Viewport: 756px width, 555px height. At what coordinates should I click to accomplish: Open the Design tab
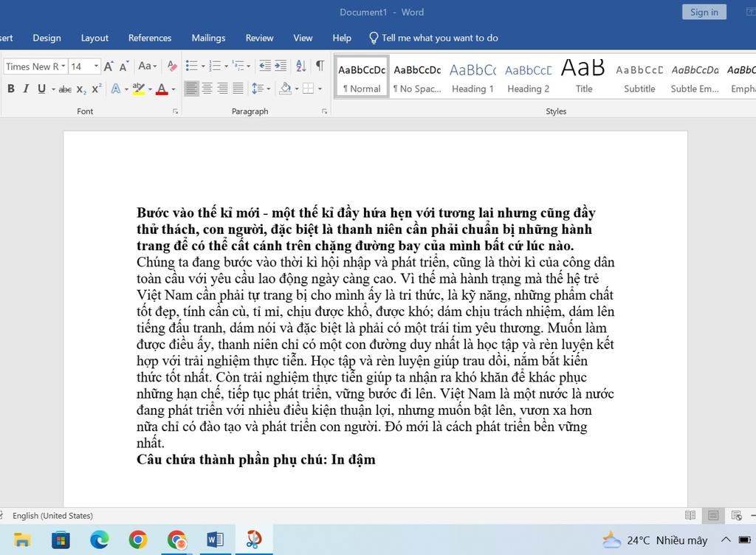(x=47, y=38)
